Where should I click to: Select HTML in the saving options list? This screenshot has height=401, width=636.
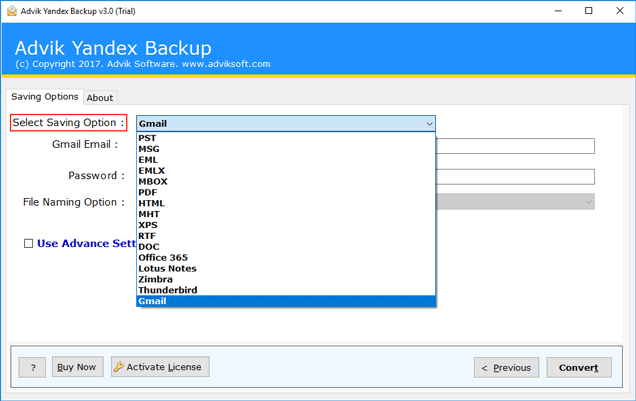click(x=286, y=203)
